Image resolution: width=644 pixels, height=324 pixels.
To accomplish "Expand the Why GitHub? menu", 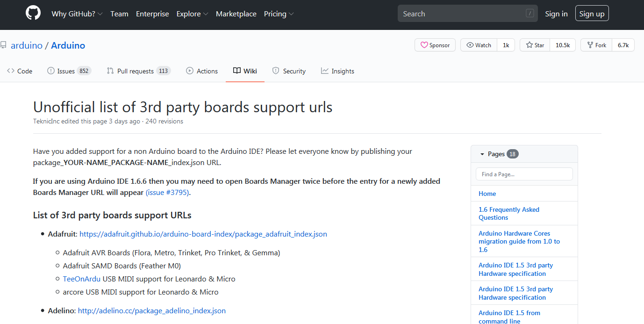I will pos(77,14).
